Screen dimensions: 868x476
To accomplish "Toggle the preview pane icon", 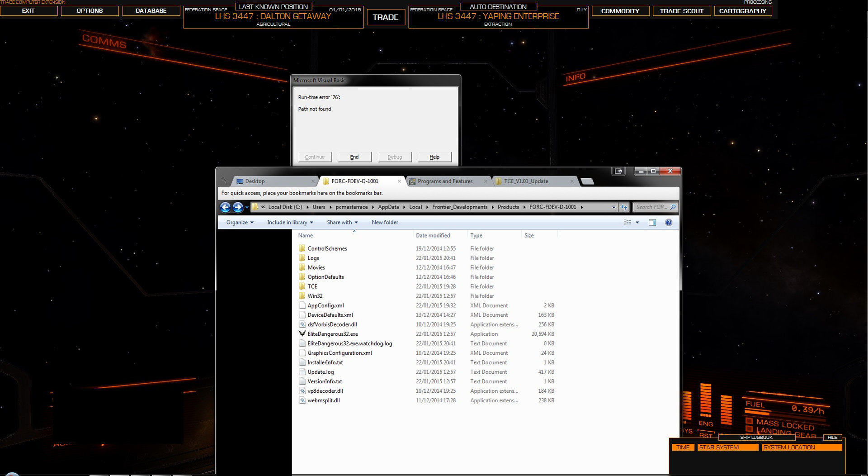I will 652,222.
